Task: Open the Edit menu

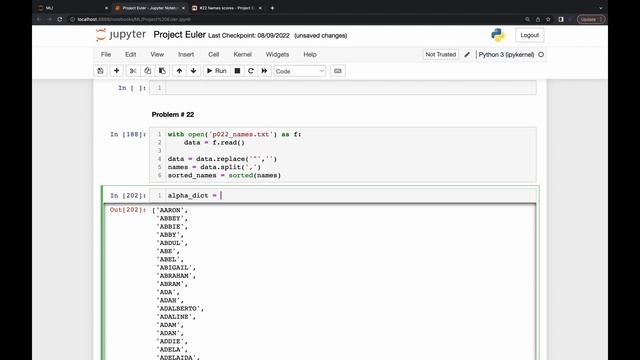Action: (x=131, y=54)
